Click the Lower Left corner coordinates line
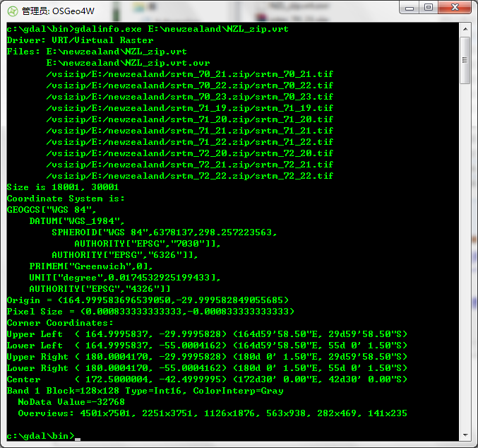Screen dimensions: 478x448 point(207,346)
